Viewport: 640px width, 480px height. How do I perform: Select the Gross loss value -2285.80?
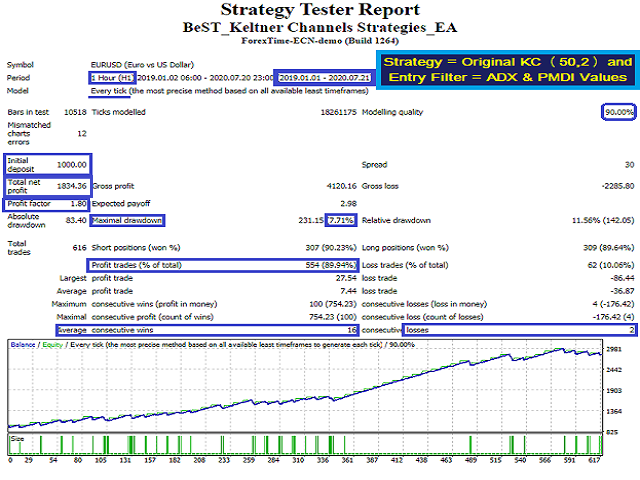tap(618, 186)
